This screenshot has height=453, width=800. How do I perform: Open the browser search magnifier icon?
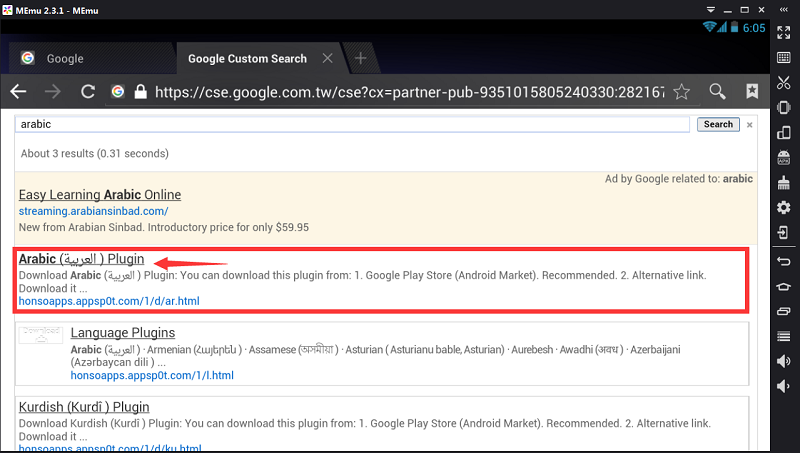pos(717,92)
